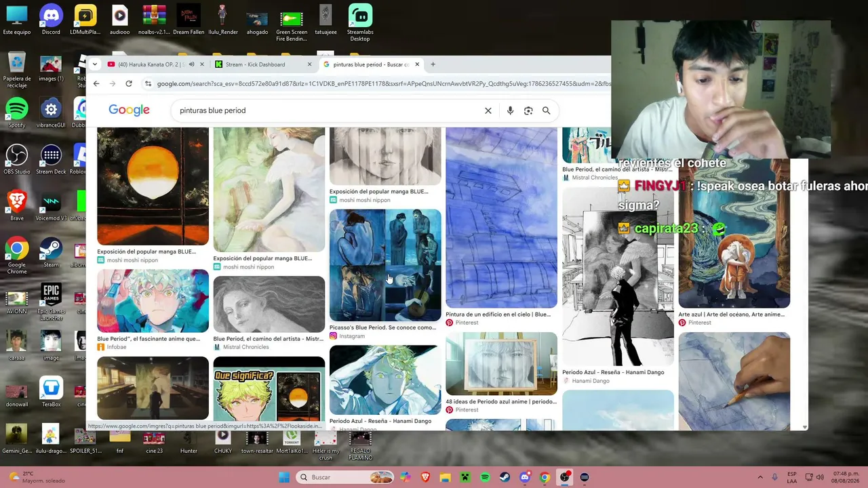Launch the LDMultiPlayer desktop shortcut
Viewport: 868px width, 488px height.
(x=85, y=20)
